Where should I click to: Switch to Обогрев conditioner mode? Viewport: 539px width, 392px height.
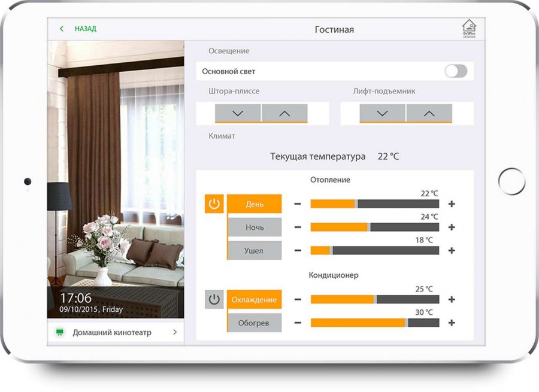pyautogui.click(x=255, y=323)
